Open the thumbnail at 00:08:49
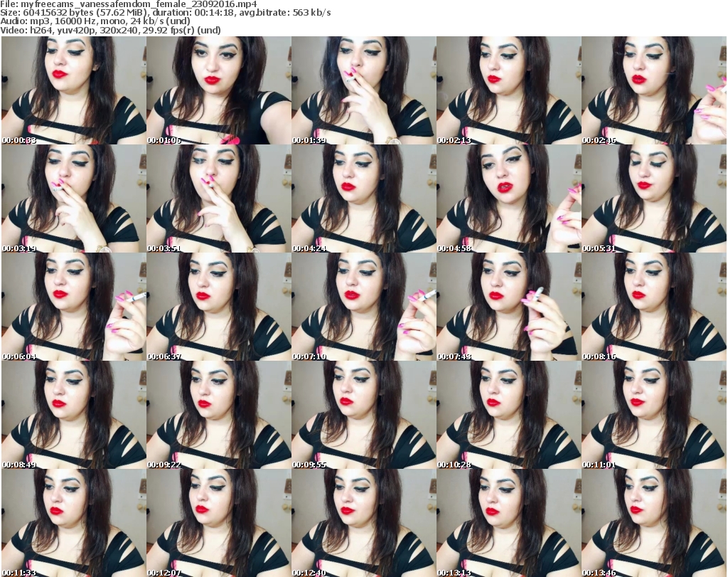728x577 pixels. pos(73,415)
